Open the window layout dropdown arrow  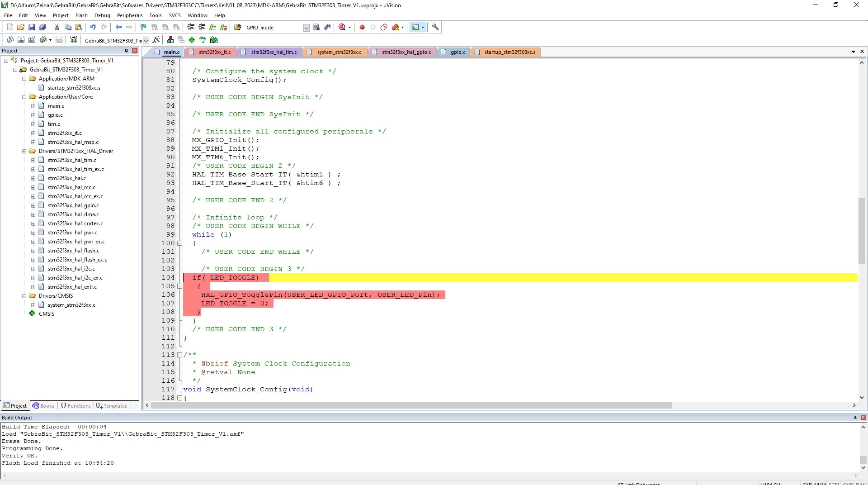click(423, 27)
